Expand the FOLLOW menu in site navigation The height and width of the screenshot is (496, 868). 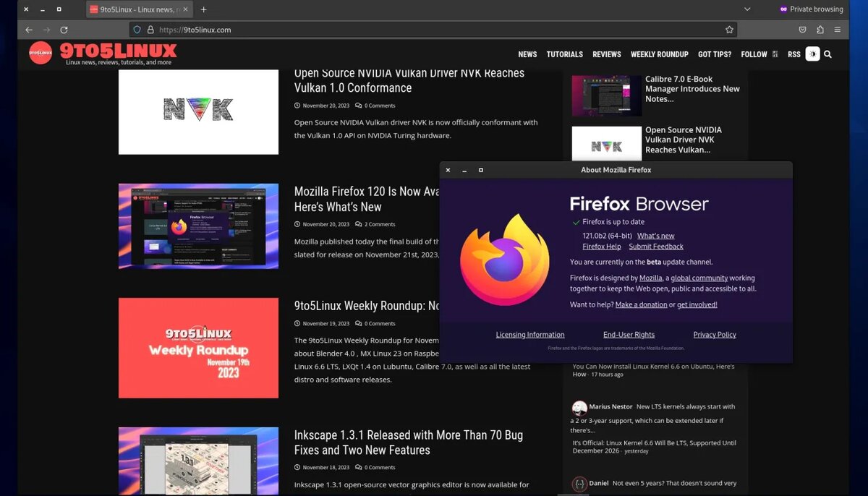(759, 54)
